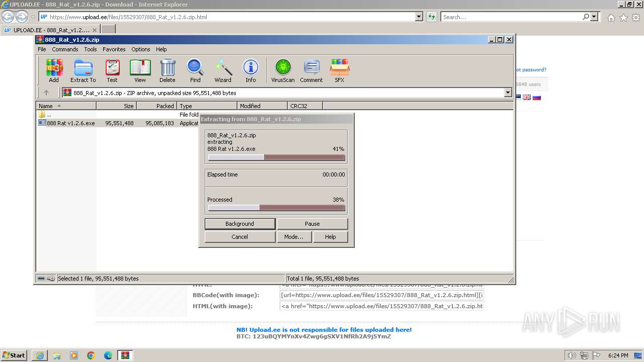644x362 pixels.
Task: Click the BBCode(with image) link field
Action: click(x=382, y=295)
